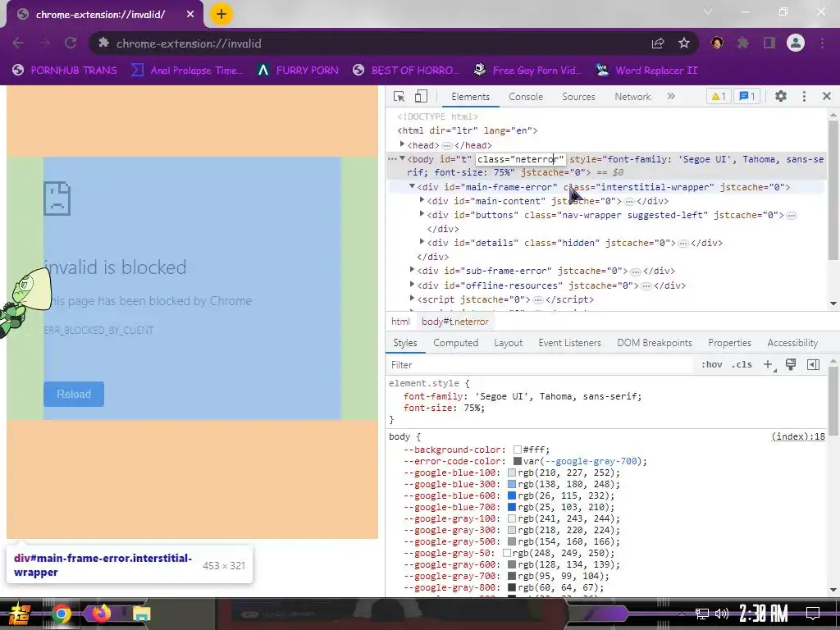Click the browser reload icon
840x630 pixels.
(x=71, y=43)
